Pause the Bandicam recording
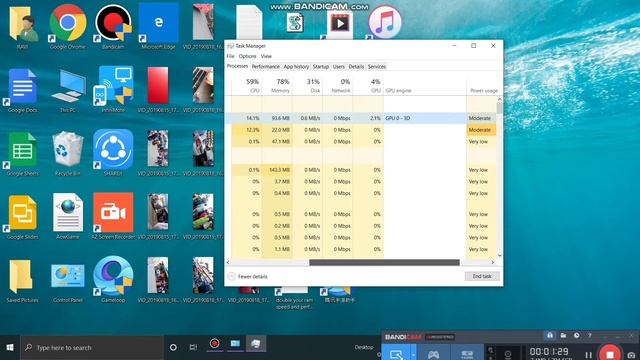The width and height of the screenshot is (640, 360). [588, 355]
